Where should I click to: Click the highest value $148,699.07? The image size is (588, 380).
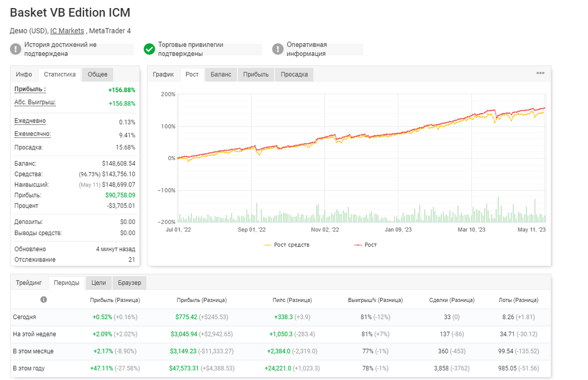[x=119, y=184]
